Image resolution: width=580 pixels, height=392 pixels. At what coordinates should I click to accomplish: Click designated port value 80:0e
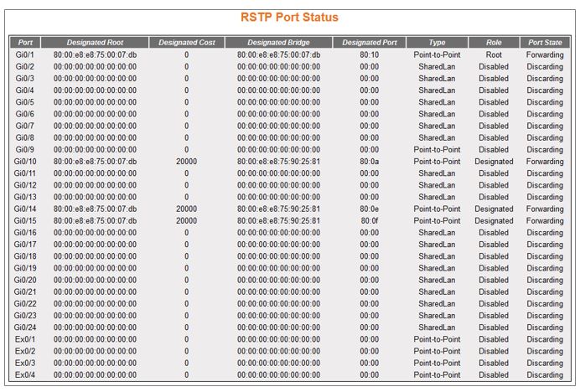click(x=370, y=209)
